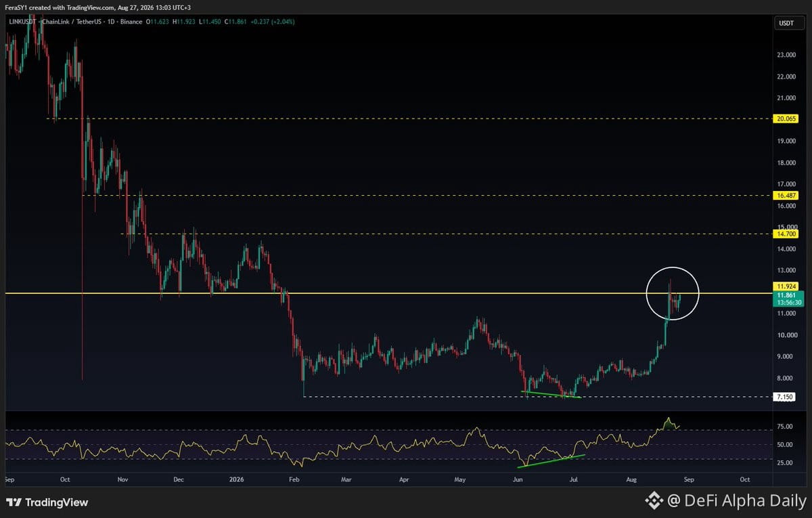Click the 14.000 price axis label

(x=786, y=249)
